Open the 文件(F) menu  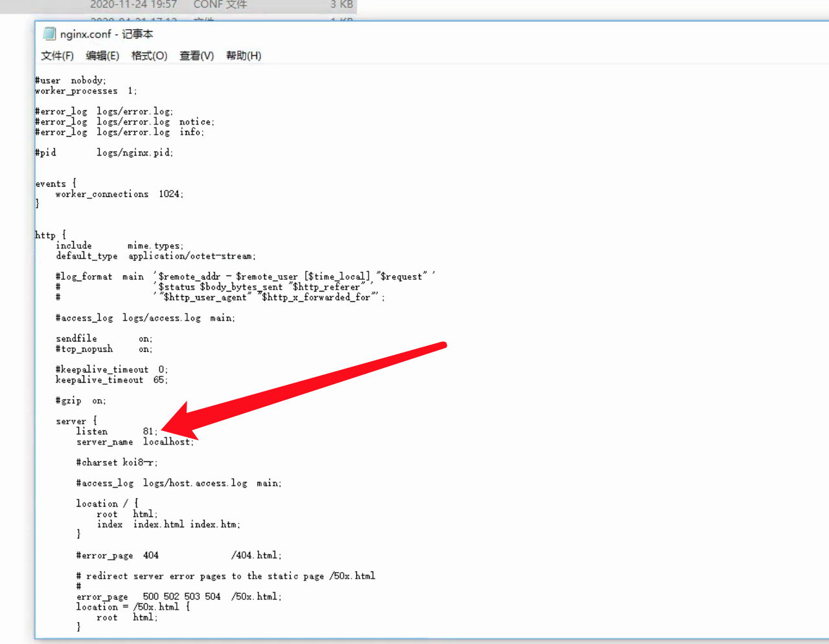[57, 56]
